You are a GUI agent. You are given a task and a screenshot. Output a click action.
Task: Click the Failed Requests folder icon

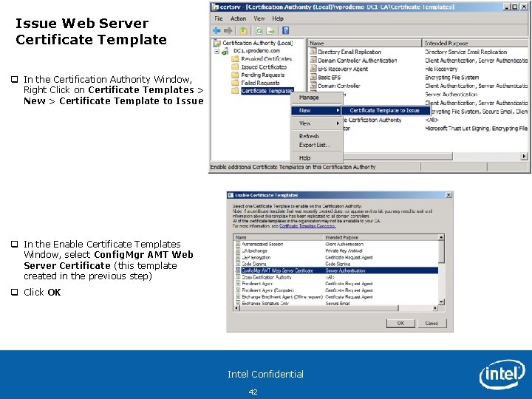click(x=235, y=83)
